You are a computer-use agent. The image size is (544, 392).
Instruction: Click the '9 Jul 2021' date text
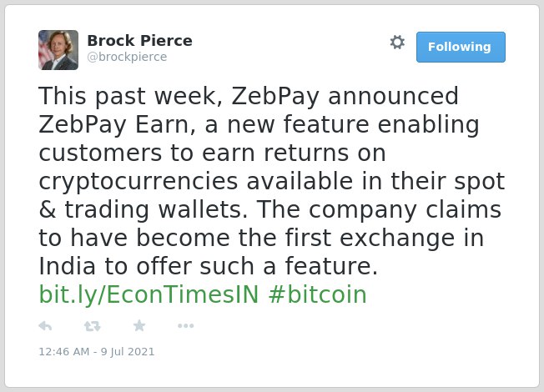tap(128, 352)
